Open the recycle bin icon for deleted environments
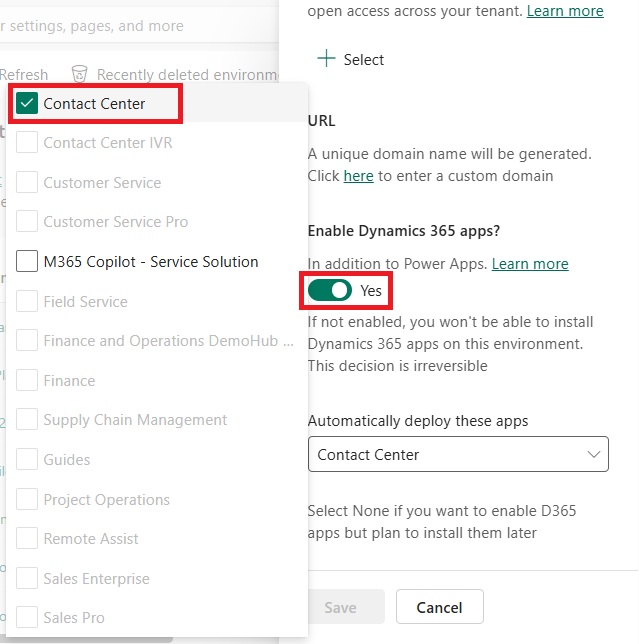The width and height of the screenshot is (639, 644). [79, 74]
